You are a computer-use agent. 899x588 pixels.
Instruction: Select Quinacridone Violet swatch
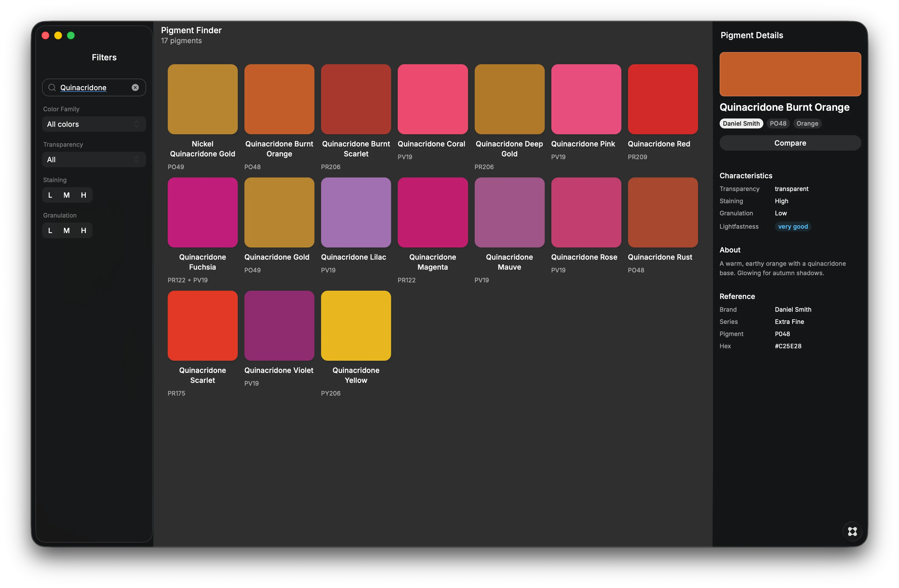[279, 325]
